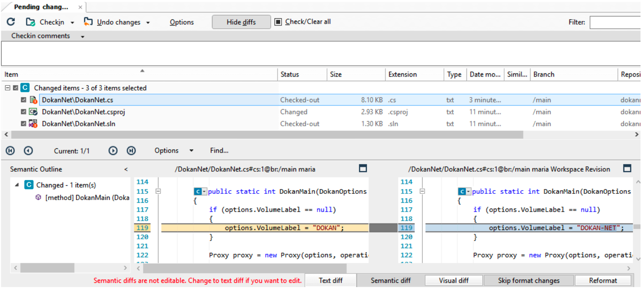The image size is (644, 289).
Task: Go to previous difference
Action: [x=28, y=151]
